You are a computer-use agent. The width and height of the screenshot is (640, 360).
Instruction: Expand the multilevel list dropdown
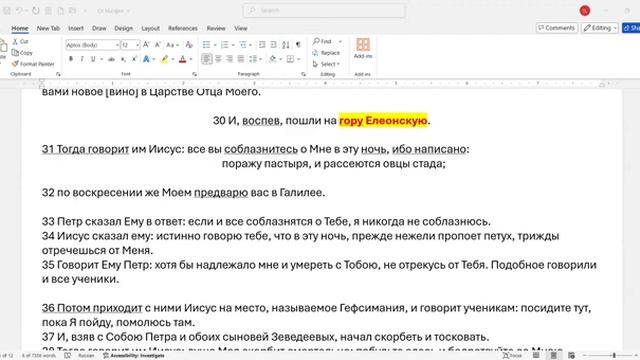251,45
